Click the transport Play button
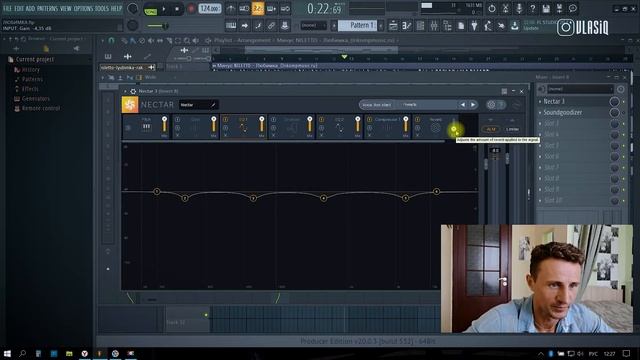This screenshot has width=640, height=360. pos(164,9)
